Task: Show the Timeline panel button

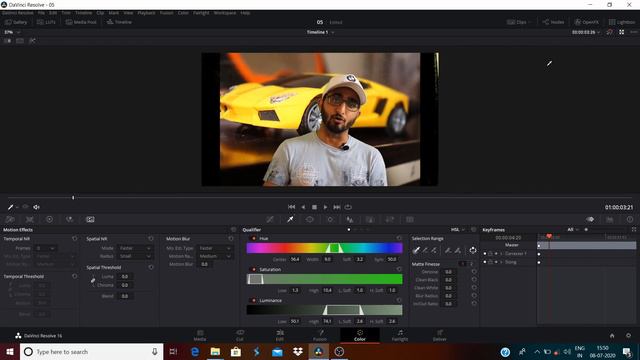Action: point(119,22)
